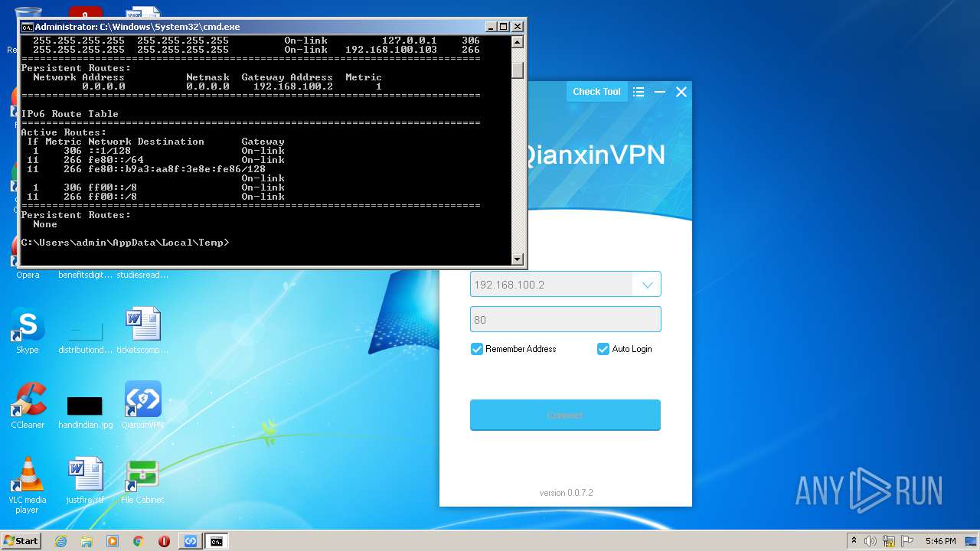
Task: Close the QianxinVPN window
Action: [x=681, y=92]
